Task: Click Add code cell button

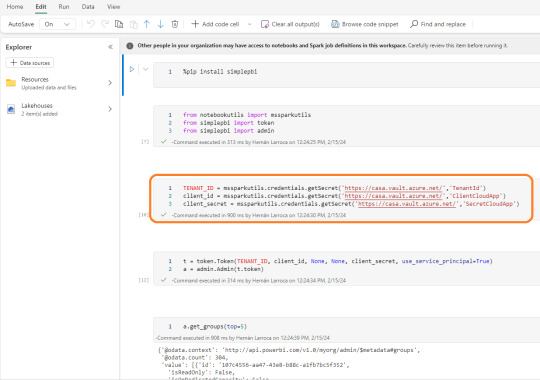Action: pyautogui.click(x=215, y=24)
